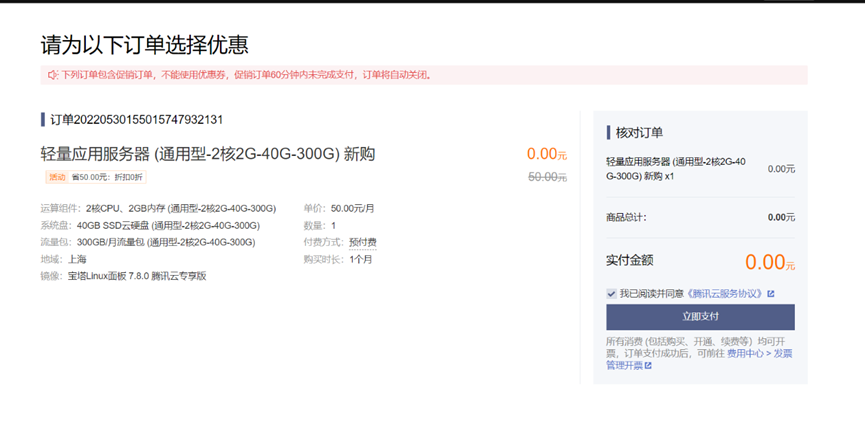Click the 商品总计 label
Screen dimensions: 865x431
626,217
